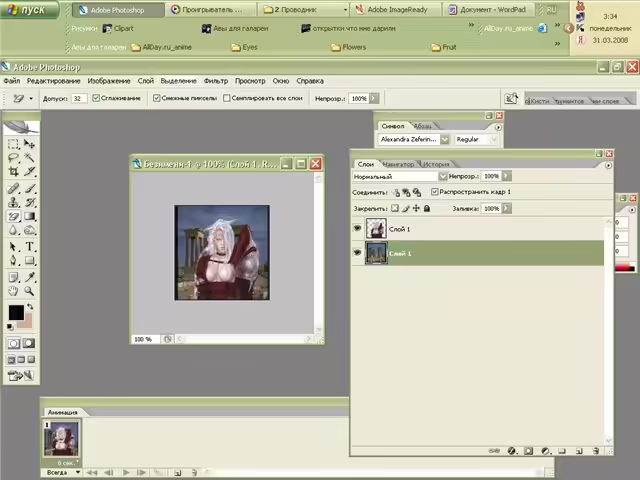
Task: Select the Rectangle shape tool
Action: coord(29,260)
